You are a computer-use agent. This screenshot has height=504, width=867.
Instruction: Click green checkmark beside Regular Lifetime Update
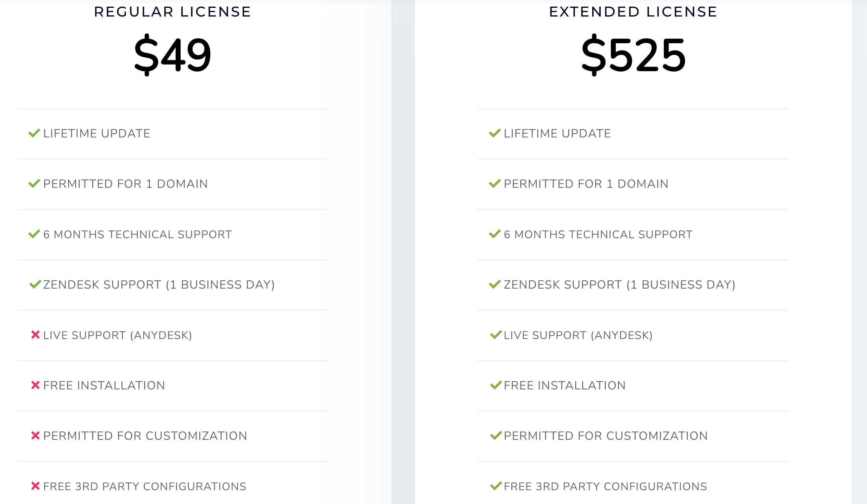(x=34, y=133)
